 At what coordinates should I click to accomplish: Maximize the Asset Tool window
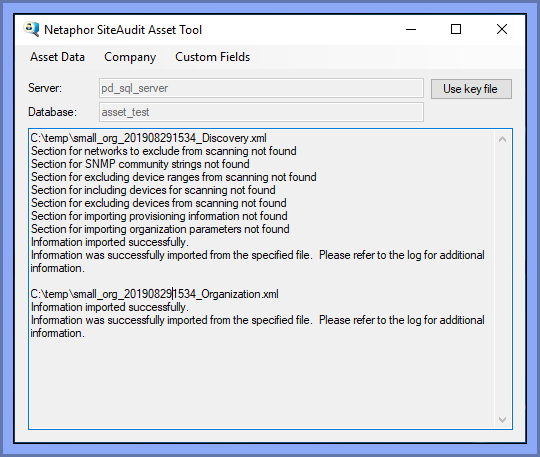tap(456, 30)
